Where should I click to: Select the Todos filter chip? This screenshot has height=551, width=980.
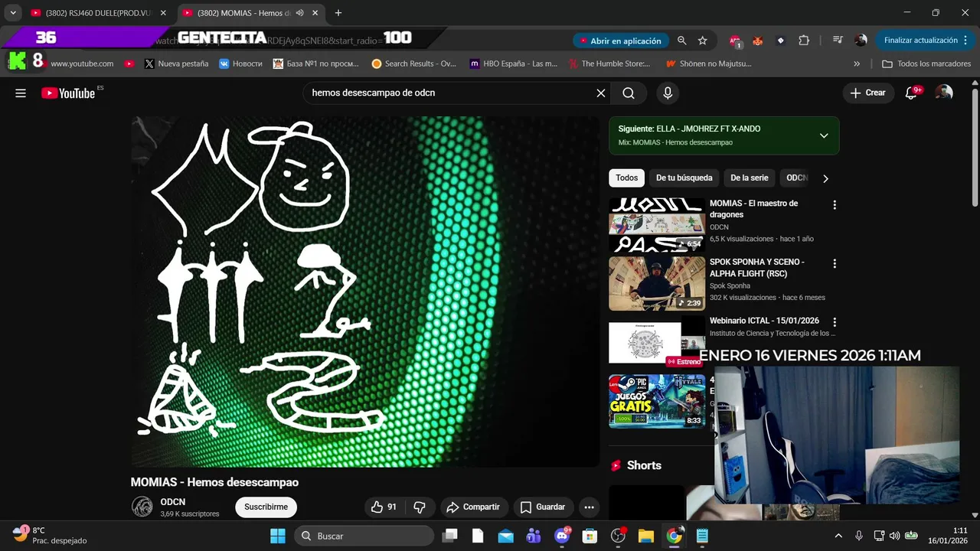(x=626, y=178)
